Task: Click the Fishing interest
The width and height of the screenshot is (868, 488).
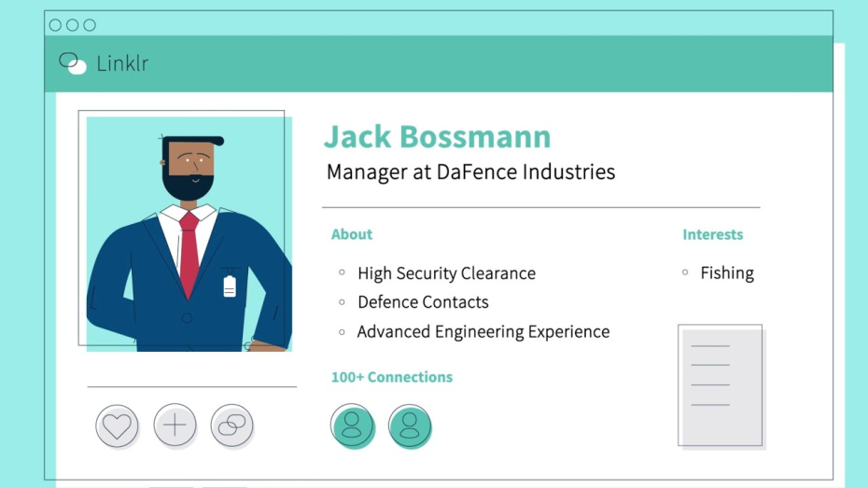Action: [727, 273]
